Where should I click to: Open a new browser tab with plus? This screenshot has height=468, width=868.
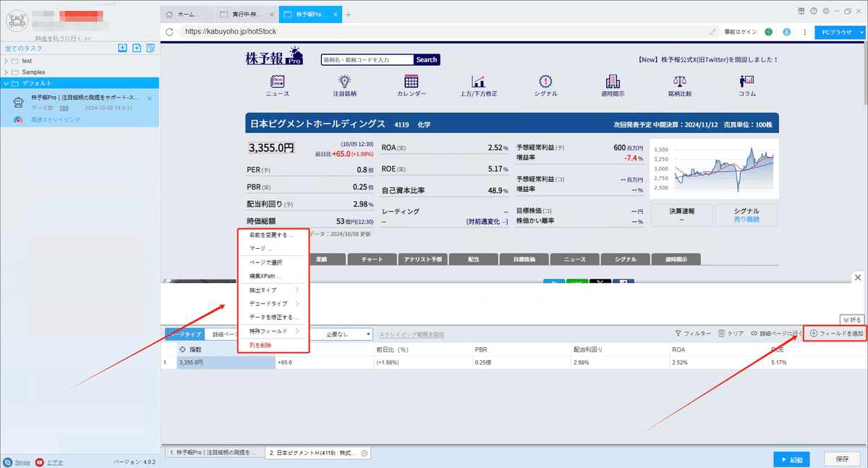point(348,14)
